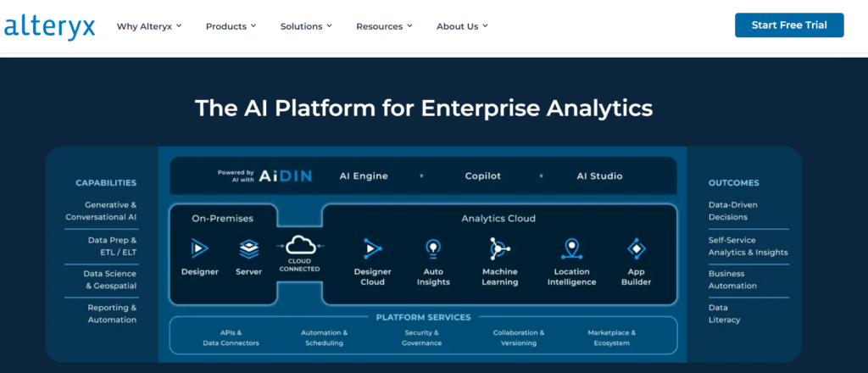Select Automation & Scheduling
Viewport: 868px width, 373px height.
pos(324,337)
